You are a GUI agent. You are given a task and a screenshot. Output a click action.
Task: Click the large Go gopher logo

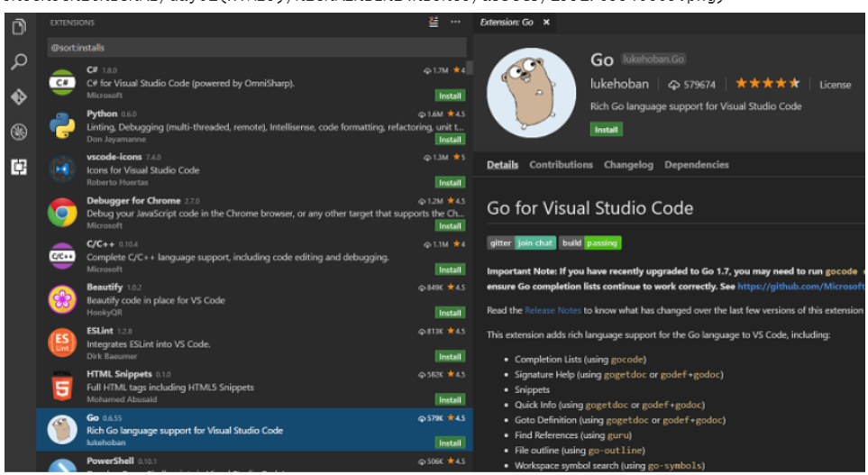pyautogui.click(x=531, y=93)
